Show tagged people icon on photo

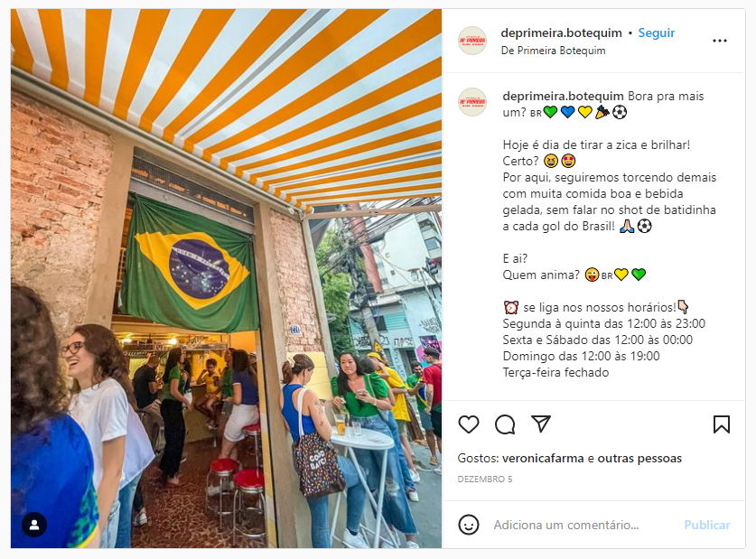click(34, 525)
